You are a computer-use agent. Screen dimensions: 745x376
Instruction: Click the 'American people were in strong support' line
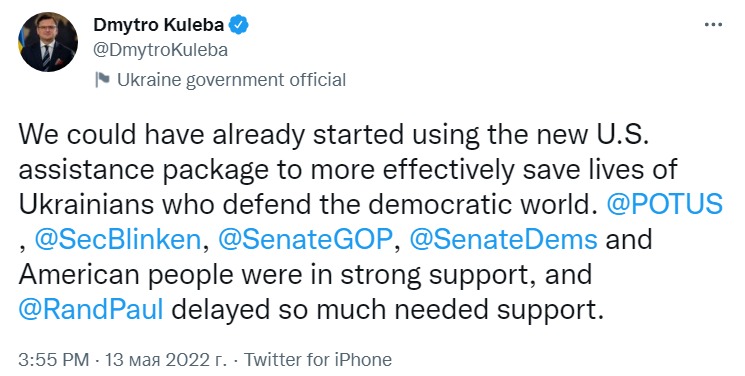(305, 275)
